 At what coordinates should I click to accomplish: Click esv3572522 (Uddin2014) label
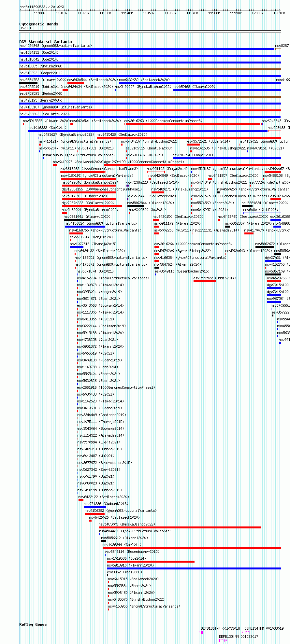[215, 278]
